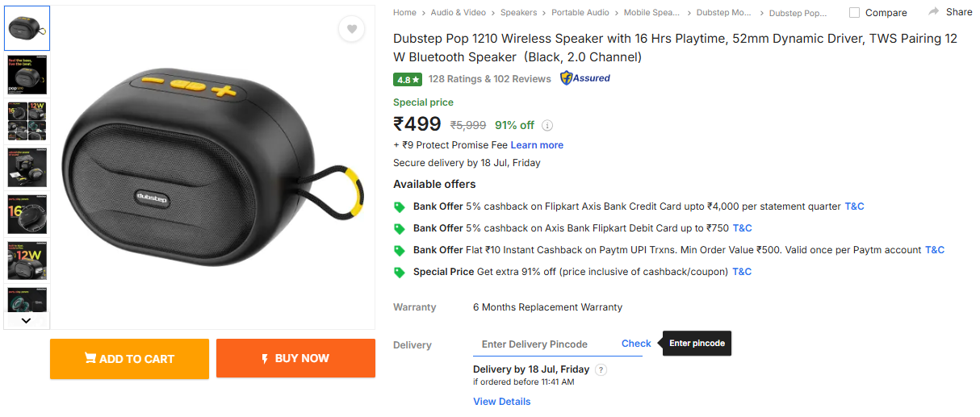This screenshot has width=980, height=417.
Task: Open Learn more about Protect Promise Fee
Action: coord(537,145)
